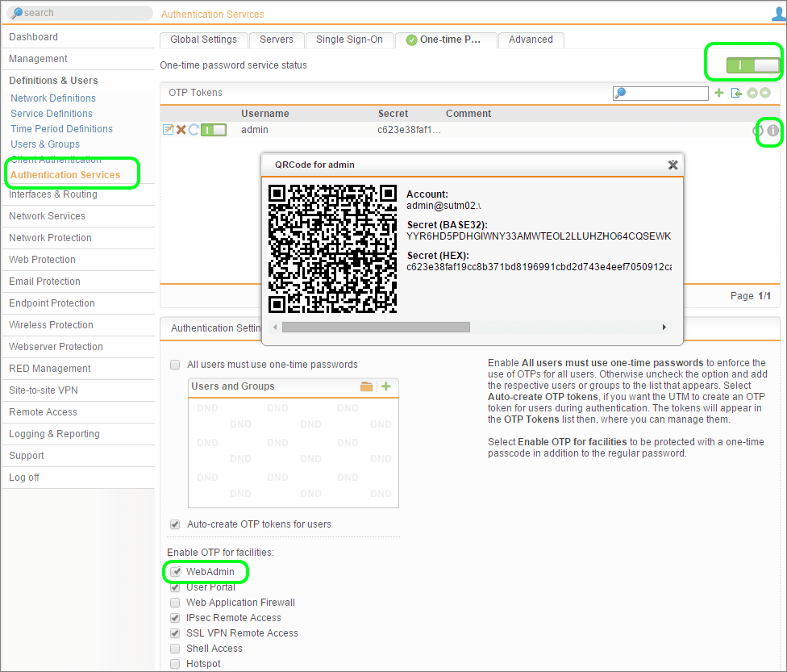This screenshot has width=787, height=672.
Task: Click the QR code image for admin
Action: tap(332, 248)
